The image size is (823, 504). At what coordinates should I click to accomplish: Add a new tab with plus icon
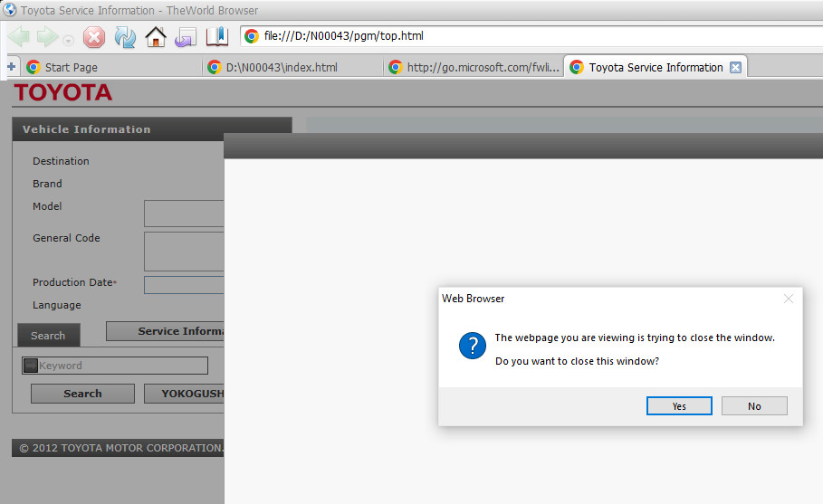11,67
